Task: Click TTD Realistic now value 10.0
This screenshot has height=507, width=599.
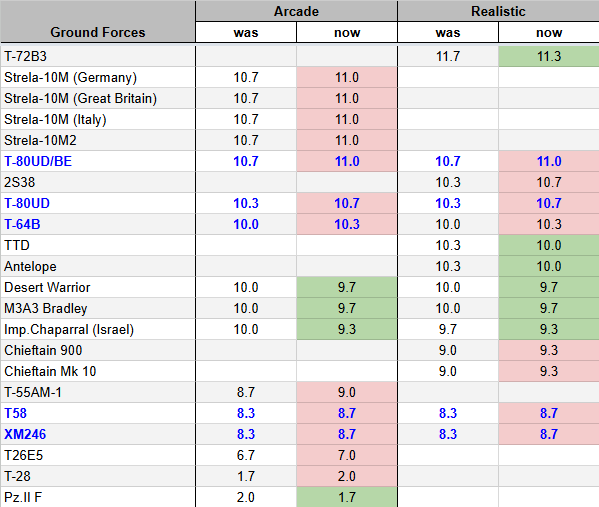Action: coord(549,245)
